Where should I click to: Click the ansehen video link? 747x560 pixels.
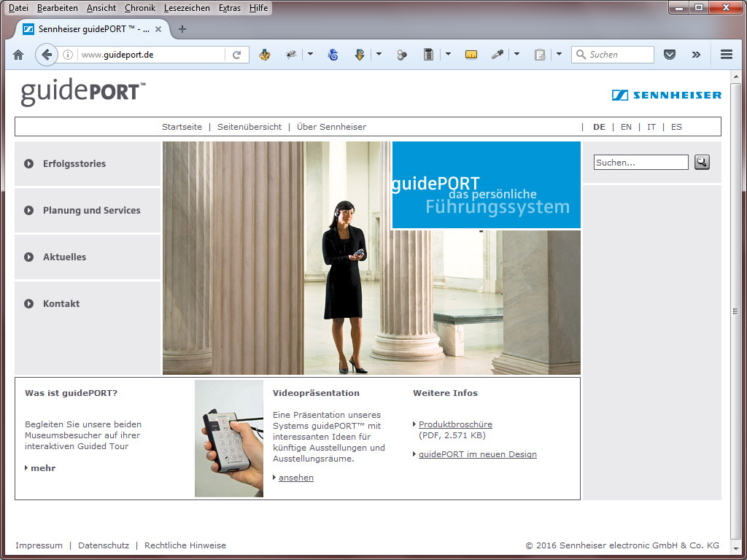pos(296,478)
